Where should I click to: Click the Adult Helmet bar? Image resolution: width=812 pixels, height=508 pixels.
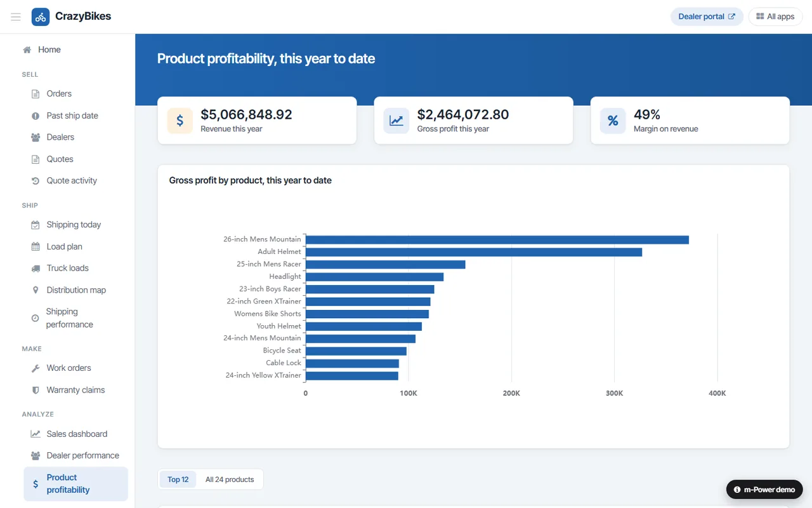(x=474, y=252)
